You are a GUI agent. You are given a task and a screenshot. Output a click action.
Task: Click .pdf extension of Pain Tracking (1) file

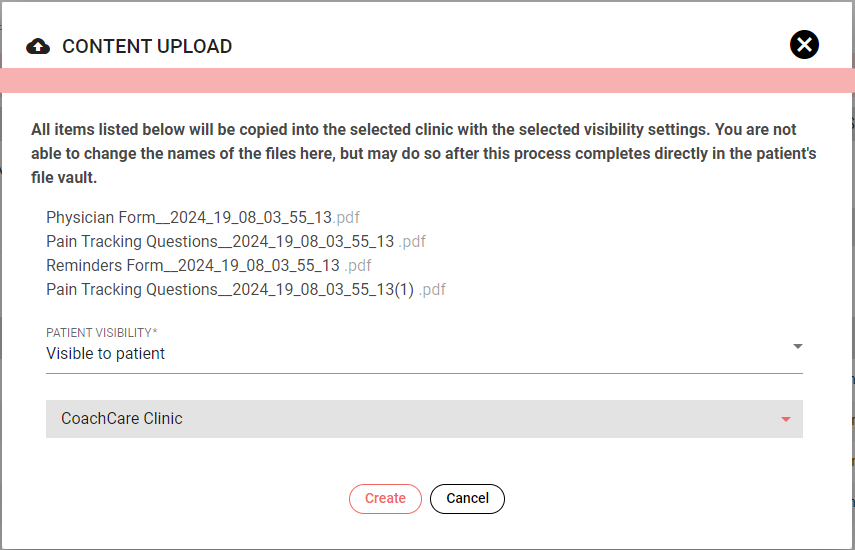click(x=432, y=289)
